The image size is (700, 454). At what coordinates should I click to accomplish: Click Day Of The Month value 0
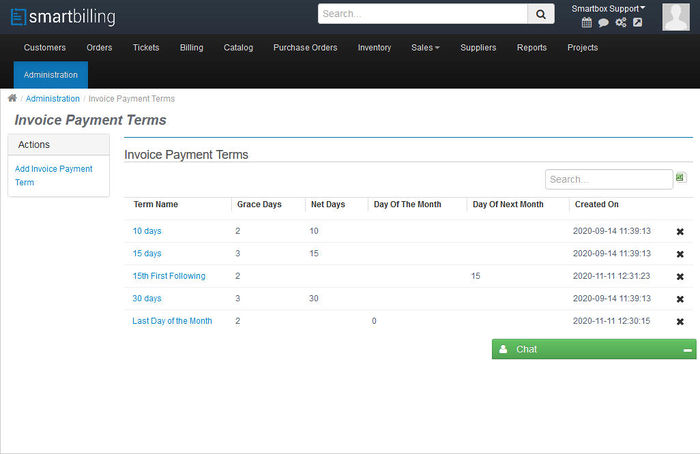[374, 321]
